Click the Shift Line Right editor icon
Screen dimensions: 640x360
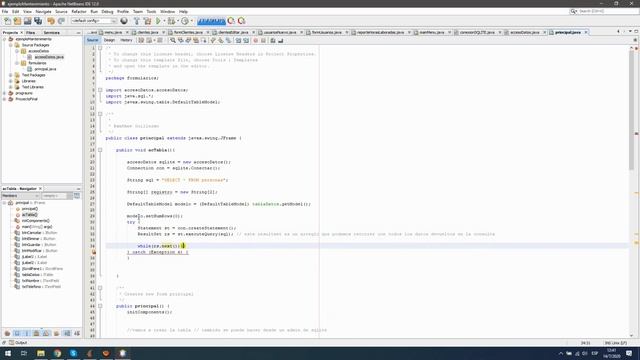246,40
